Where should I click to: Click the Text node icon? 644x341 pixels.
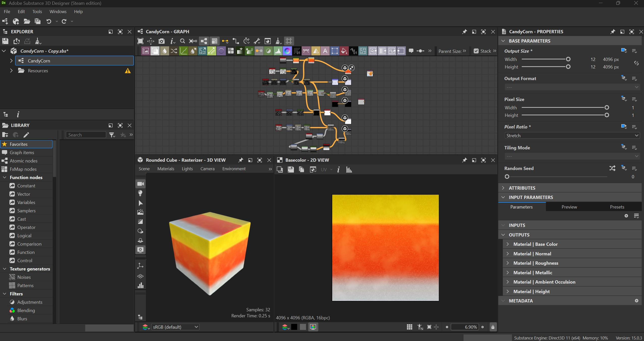coord(325,51)
